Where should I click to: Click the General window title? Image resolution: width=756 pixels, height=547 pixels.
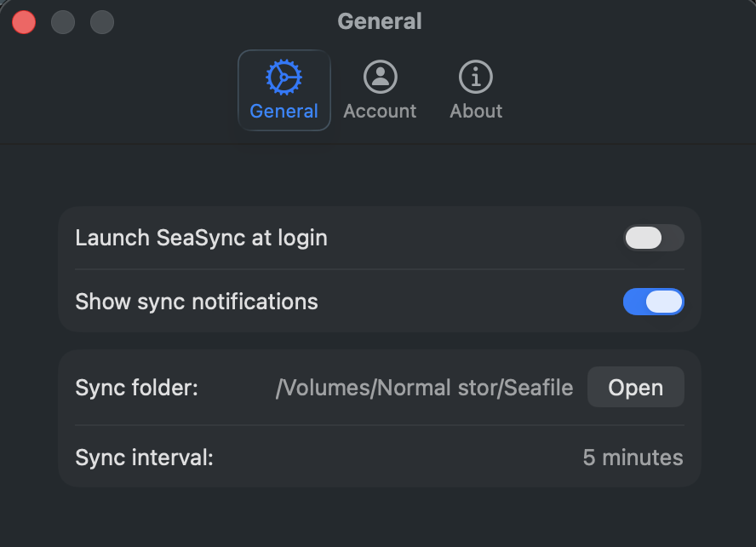click(x=379, y=20)
